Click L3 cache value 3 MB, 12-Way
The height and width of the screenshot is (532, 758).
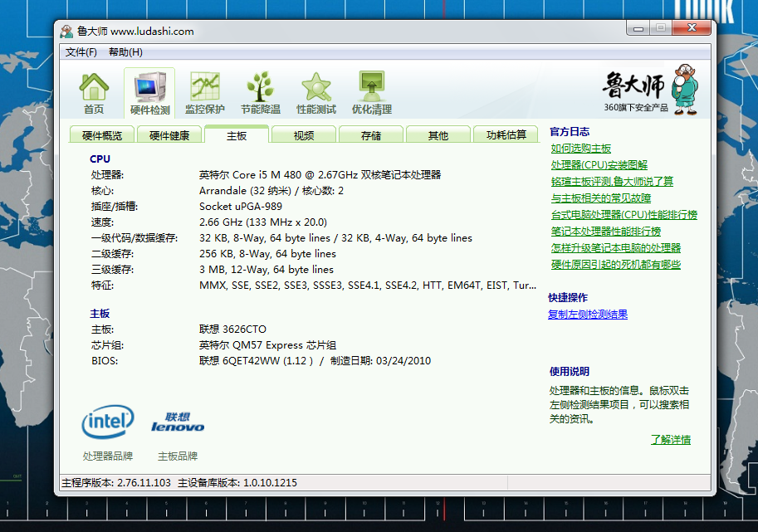[267, 270]
